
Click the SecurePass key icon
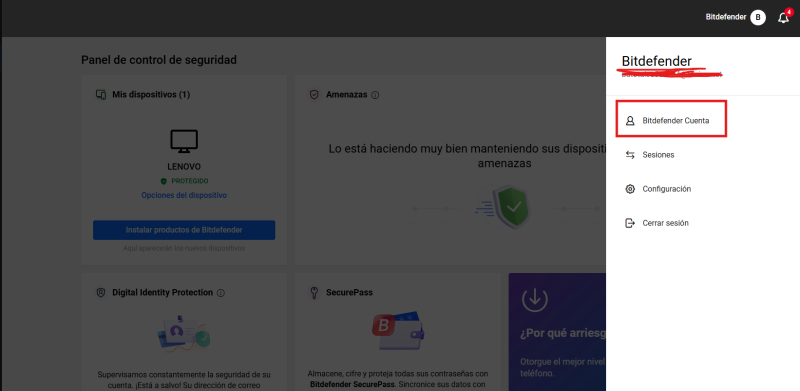coord(315,292)
